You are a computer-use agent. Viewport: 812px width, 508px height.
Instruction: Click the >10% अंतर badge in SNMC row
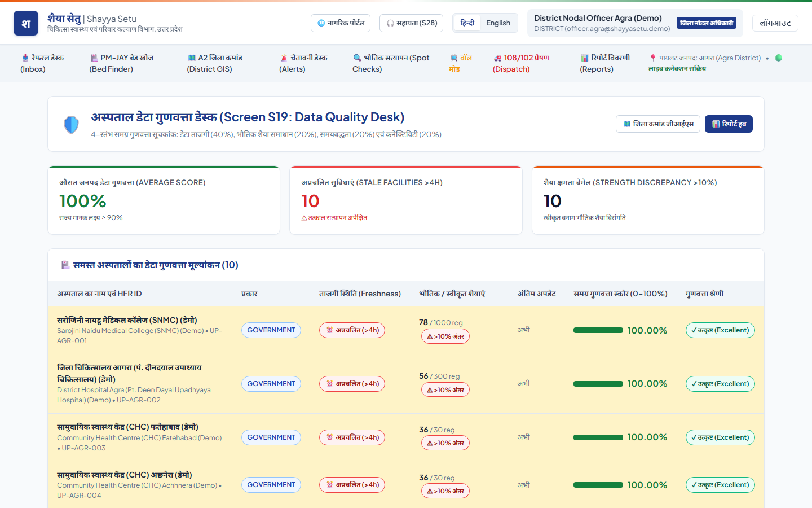pos(445,336)
